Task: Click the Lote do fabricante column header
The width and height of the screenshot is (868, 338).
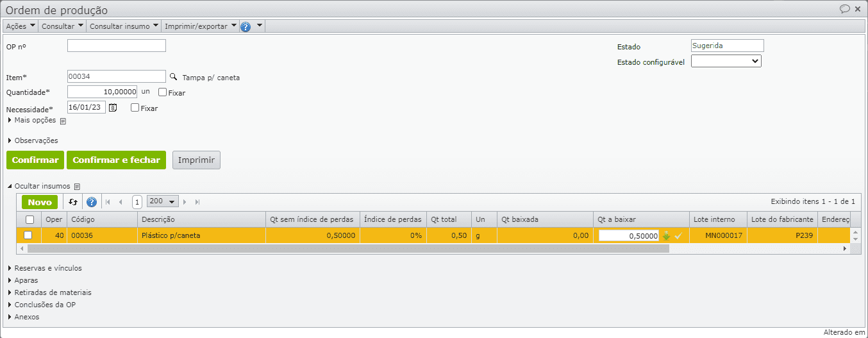Action: point(783,219)
